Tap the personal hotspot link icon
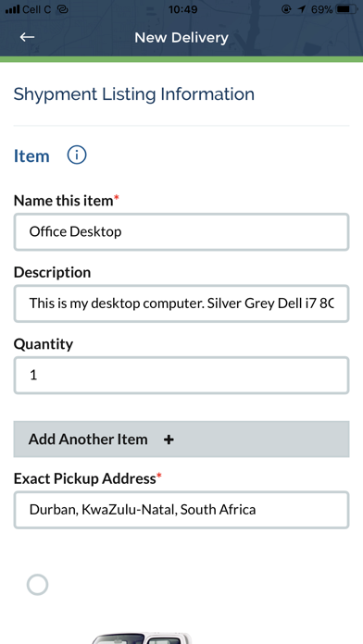363x644 pixels. pos(62,9)
